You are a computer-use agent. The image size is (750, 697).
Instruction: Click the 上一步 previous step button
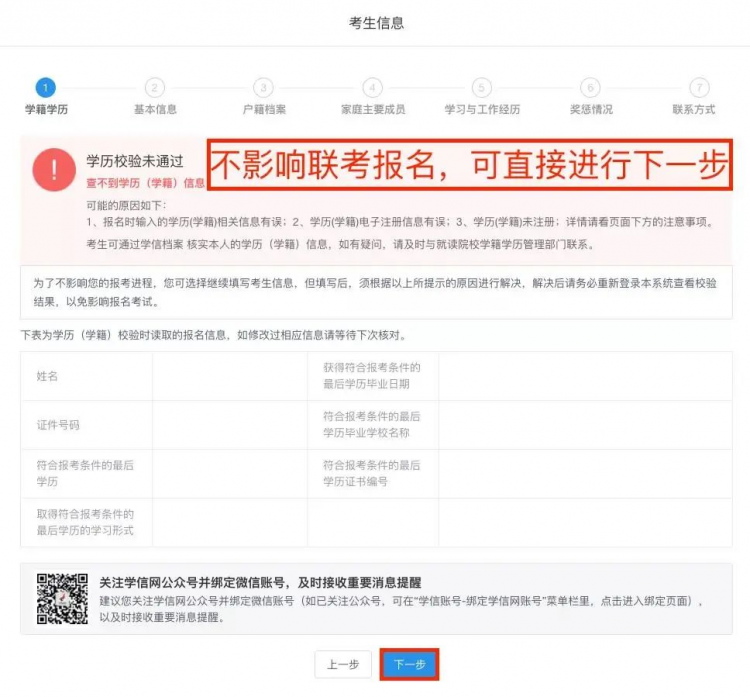[343, 664]
